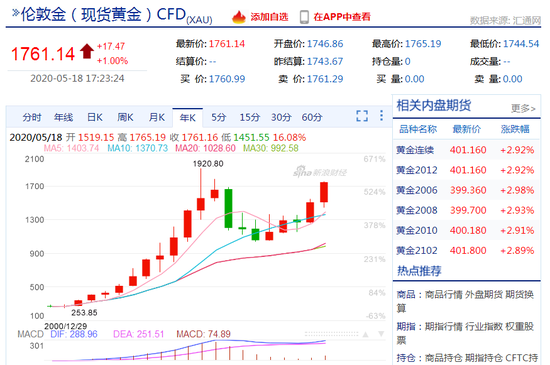The height and width of the screenshot is (365, 550).
Task: Click the DIF: 288.96 MACD value
Action: (x=74, y=334)
